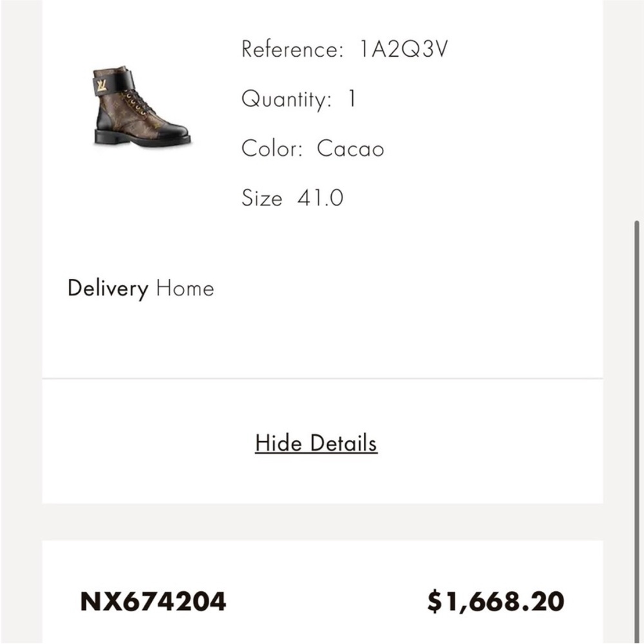
Task: Collapse details via the Hide Details link
Action: (x=316, y=442)
